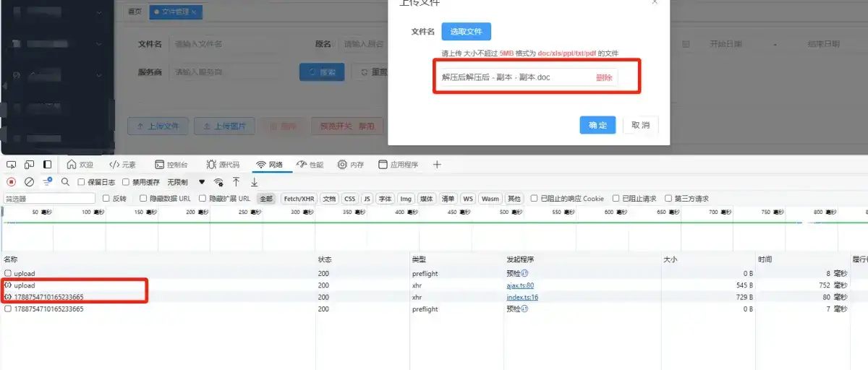Click the plus icon to add DevTools tab
868x370 pixels.
tap(437, 165)
